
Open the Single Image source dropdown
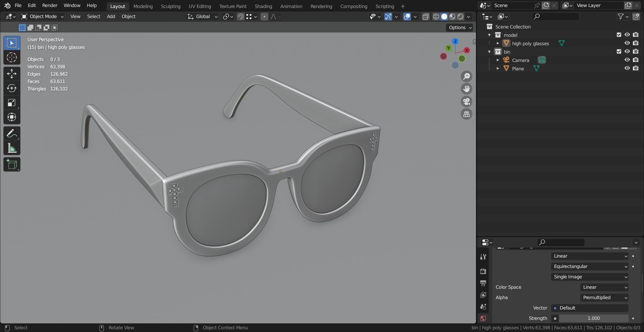pos(590,277)
